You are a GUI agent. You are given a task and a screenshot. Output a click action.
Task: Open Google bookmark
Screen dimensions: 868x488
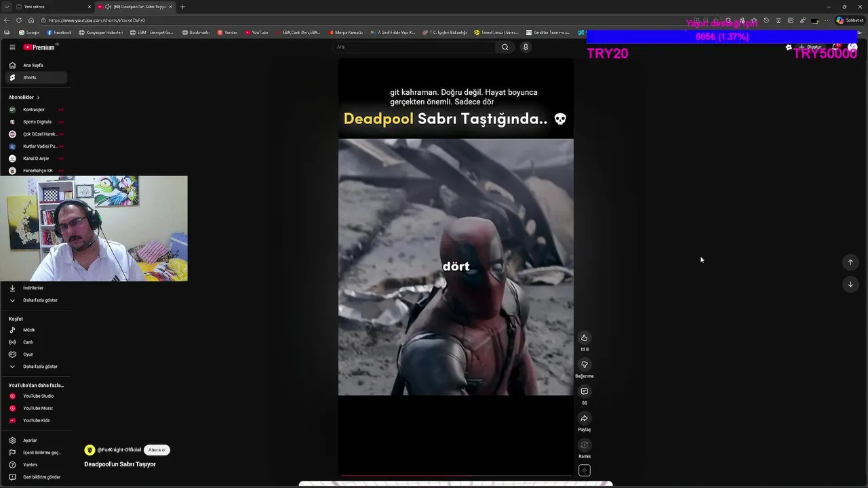pyautogui.click(x=29, y=33)
